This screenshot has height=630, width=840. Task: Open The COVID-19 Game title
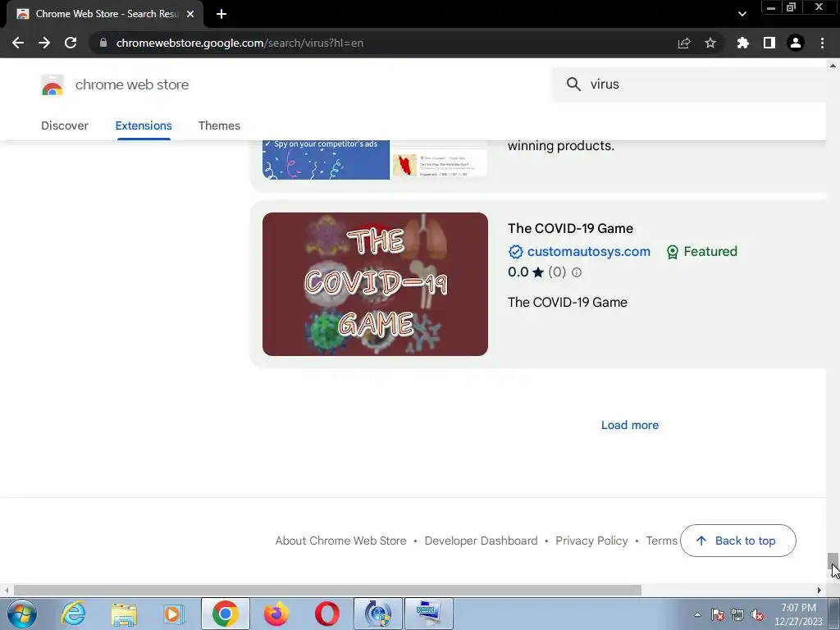[571, 228]
